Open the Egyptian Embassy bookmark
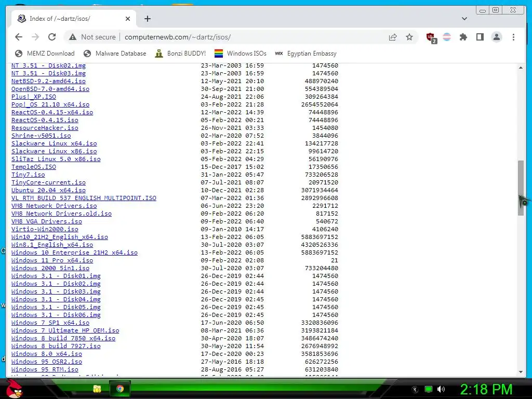 (x=305, y=54)
